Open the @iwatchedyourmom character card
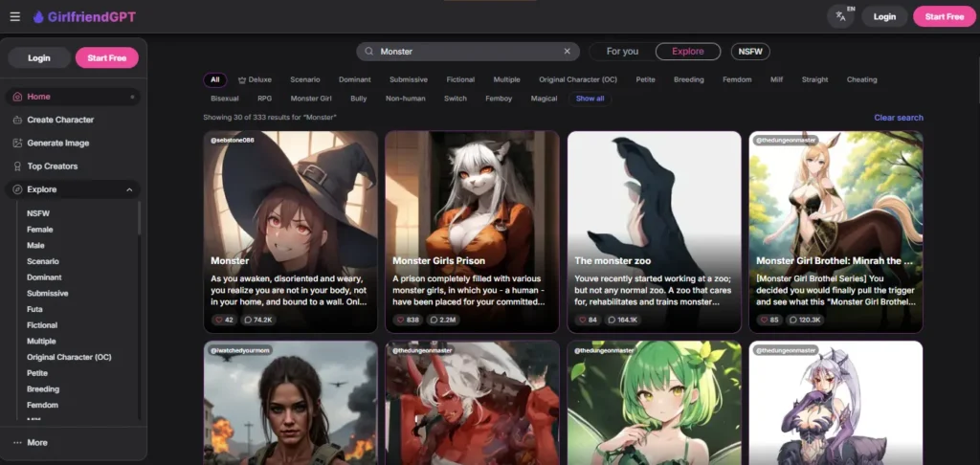The height and width of the screenshot is (465, 980). click(x=291, y=403)
